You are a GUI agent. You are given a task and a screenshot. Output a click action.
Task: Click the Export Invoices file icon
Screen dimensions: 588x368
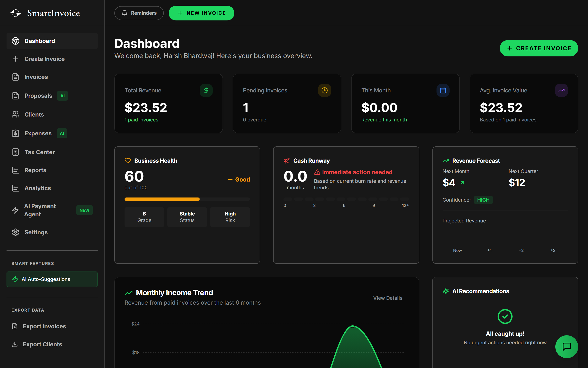15,326
